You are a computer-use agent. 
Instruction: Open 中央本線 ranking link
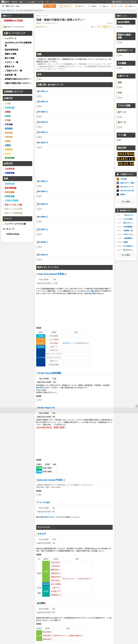point(123,179)
